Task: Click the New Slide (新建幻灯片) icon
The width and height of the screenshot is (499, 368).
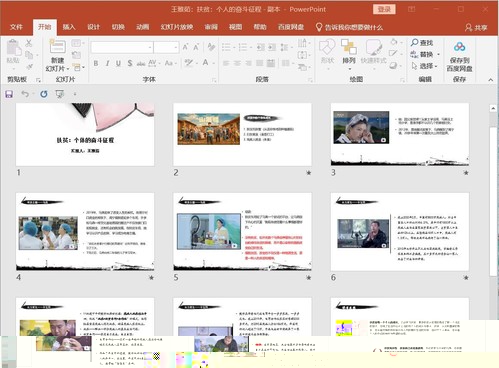Action: click(x=57, y=46)
